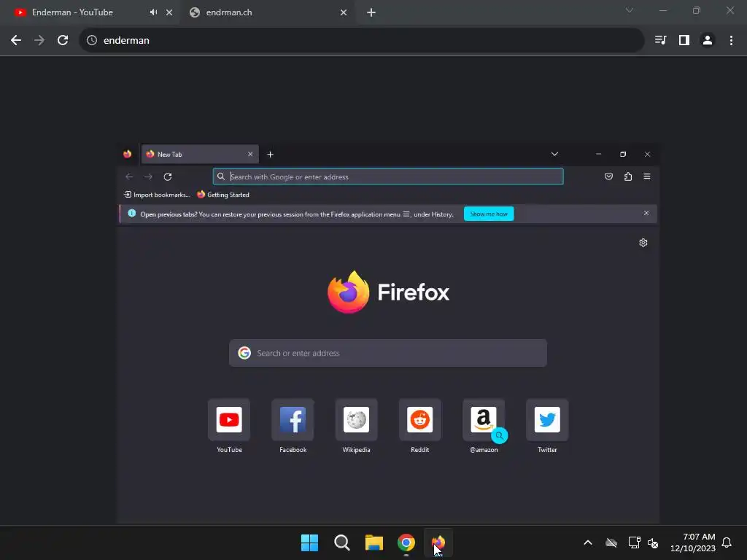
Task: Click the center Search or enter address box
Action: click(x=388, y=353)
